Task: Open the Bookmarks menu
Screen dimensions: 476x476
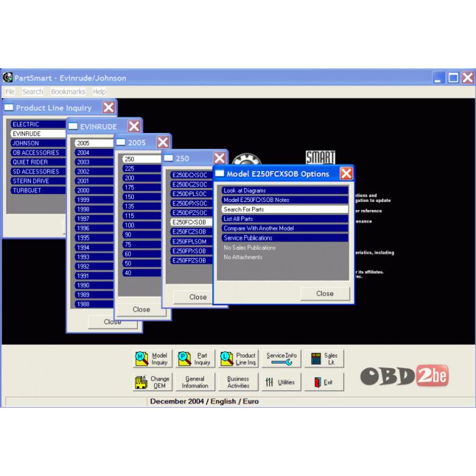Action: (x=68, y=92)
